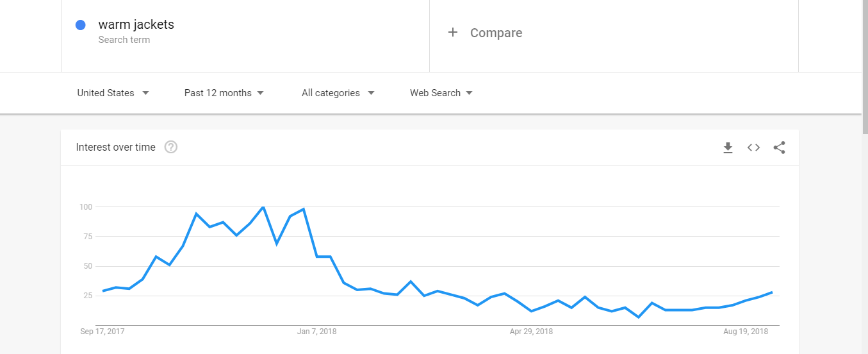Image resolution: width=868 pixels, height=354 pixels.
Task: Click the Jan 7, 2018 axis label
Action: [x=316, y=332]
